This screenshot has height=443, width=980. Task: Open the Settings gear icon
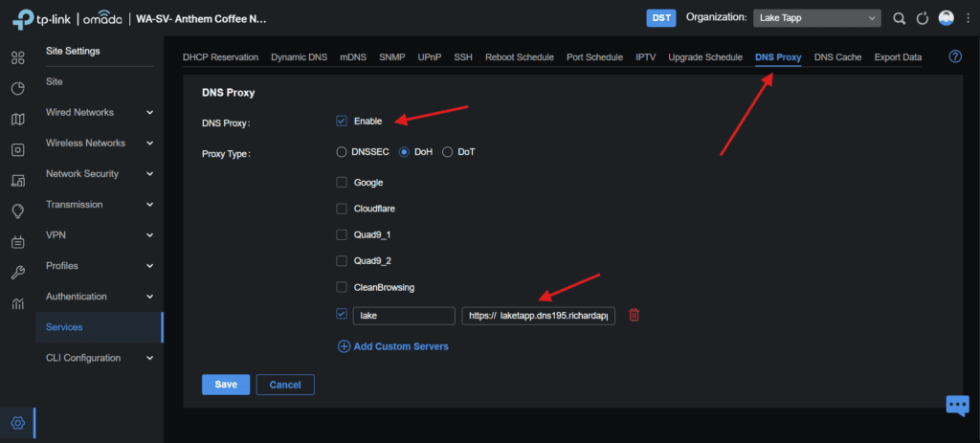pos(18,423)
